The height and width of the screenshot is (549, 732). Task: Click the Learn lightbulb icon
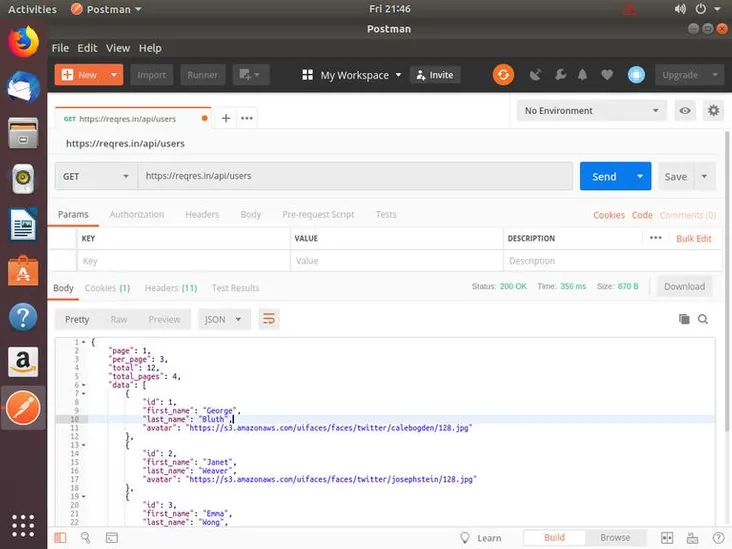pyautogui.click(x=465, y=538)
